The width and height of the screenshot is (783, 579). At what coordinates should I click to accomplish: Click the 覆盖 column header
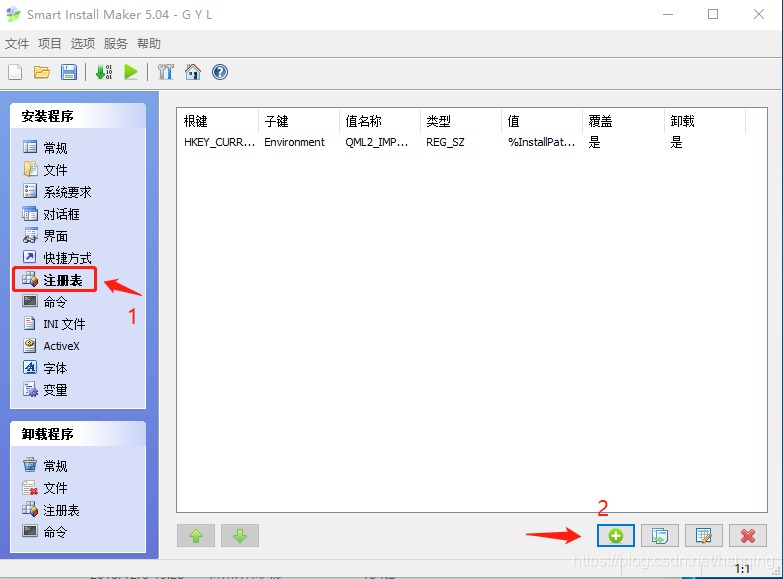623,121
